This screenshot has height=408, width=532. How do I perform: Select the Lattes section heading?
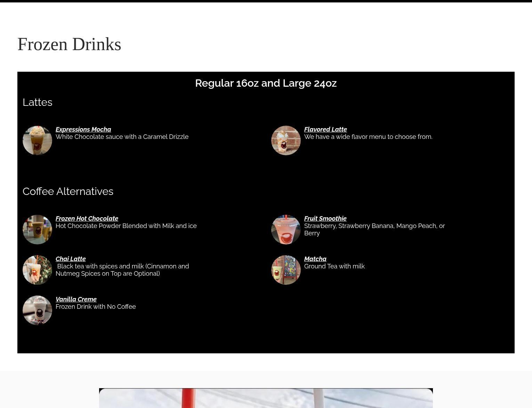click(x=37, y=102)
